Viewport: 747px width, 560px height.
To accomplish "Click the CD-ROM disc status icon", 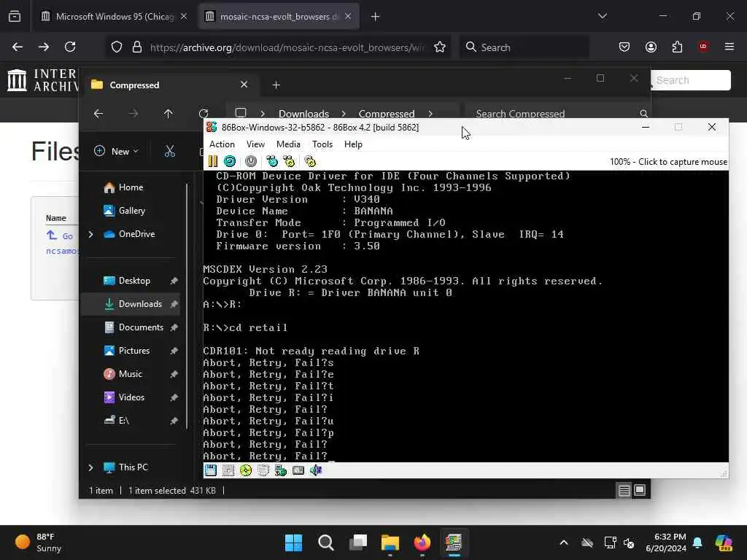I will [x=246, y=470].
